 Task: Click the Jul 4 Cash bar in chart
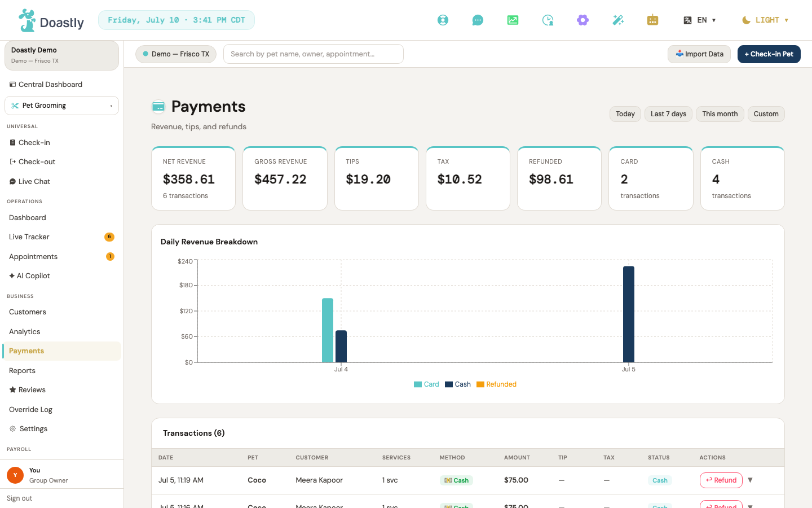click(341, 347)
